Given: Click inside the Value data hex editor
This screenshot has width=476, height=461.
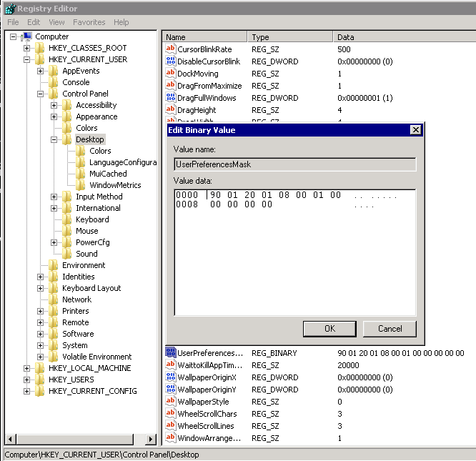Looking at the screenshot, I should point(294,257).
